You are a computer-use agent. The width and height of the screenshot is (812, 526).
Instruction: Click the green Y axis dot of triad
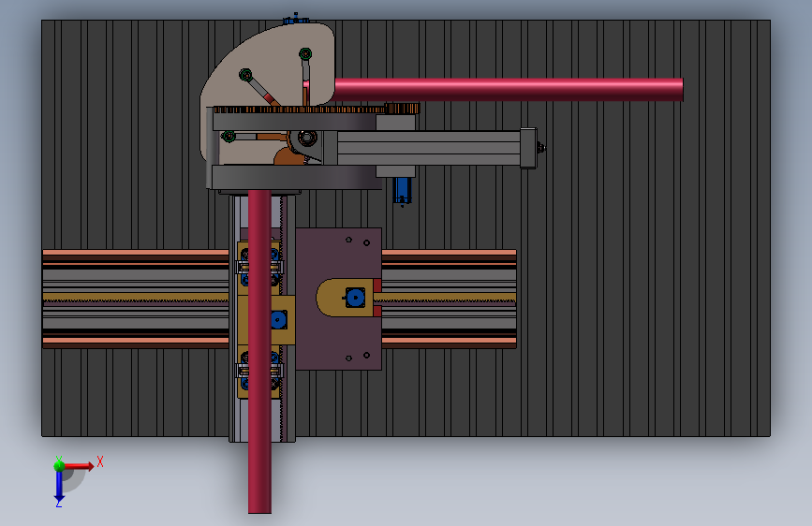[59, 465]
